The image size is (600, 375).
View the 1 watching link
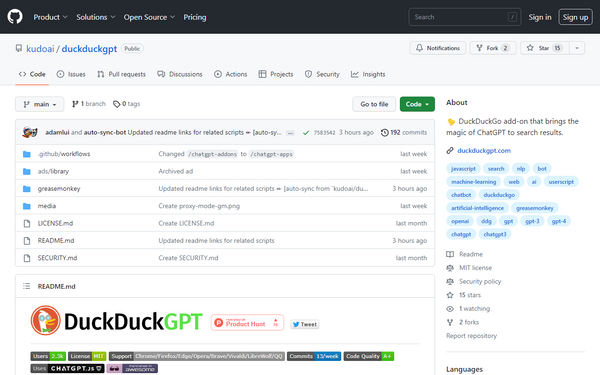coord(468,308)
